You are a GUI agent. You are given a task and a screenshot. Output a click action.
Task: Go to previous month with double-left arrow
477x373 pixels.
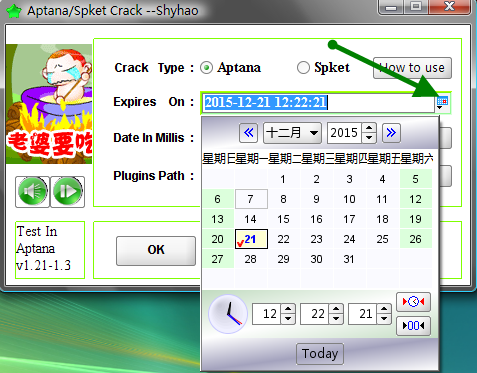pyautogui.click(x=248, y=133)
